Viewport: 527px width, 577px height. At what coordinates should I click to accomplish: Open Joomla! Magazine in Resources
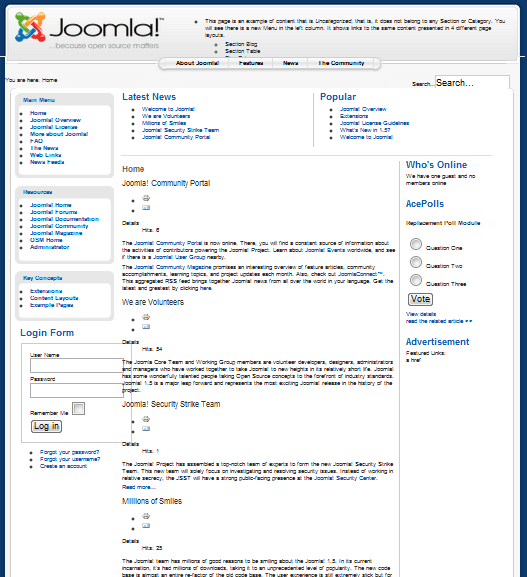[x=56, y=233]
